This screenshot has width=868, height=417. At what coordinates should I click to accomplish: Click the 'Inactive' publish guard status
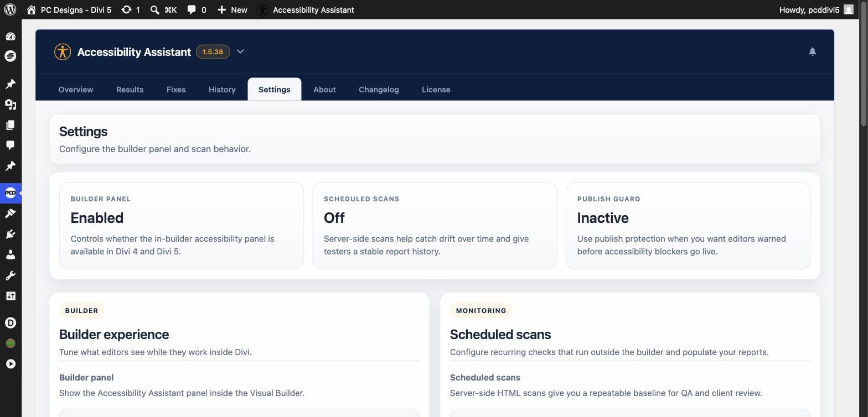[x=603, y=218]
